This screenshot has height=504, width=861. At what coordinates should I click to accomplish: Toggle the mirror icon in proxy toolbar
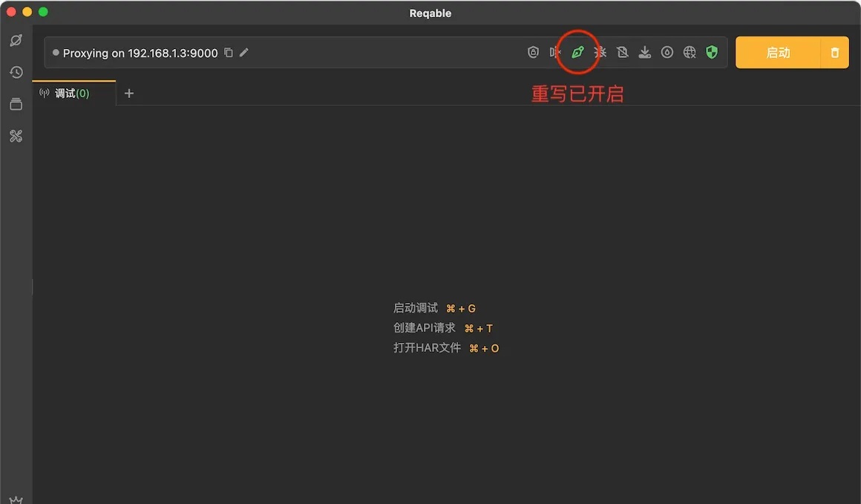[555, 52]
